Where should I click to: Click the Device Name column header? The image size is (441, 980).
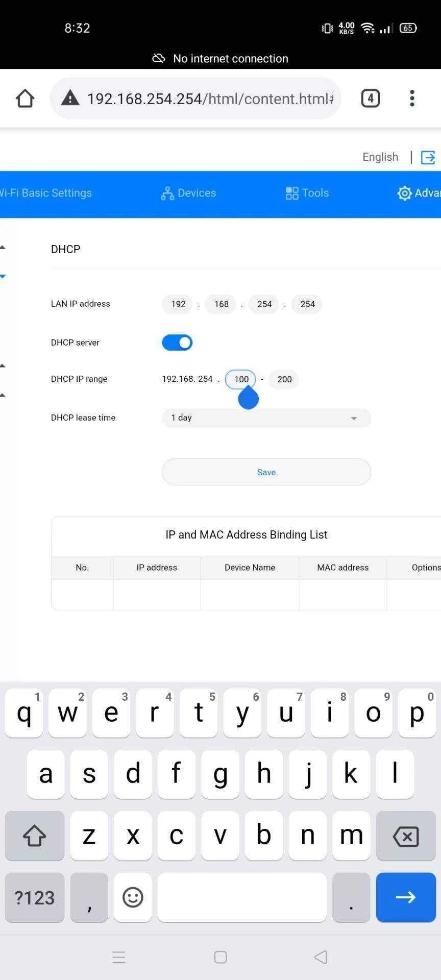[x=250, y=568]
